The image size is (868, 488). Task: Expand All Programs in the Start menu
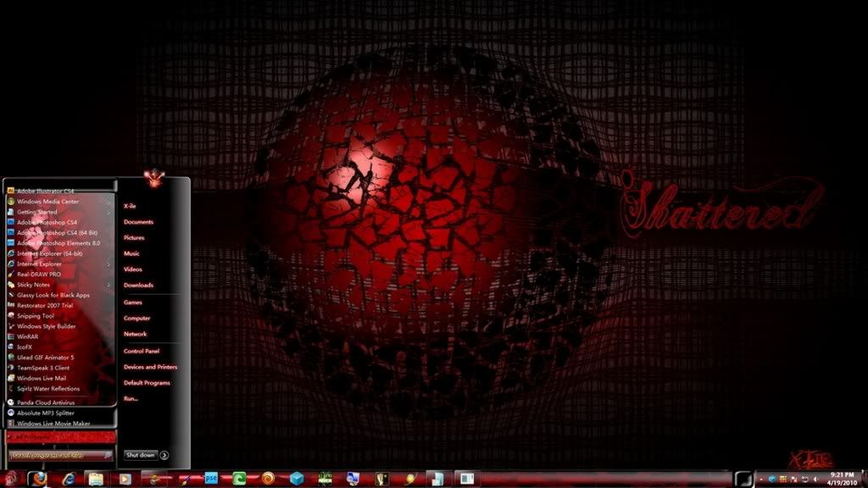(61, 437)
